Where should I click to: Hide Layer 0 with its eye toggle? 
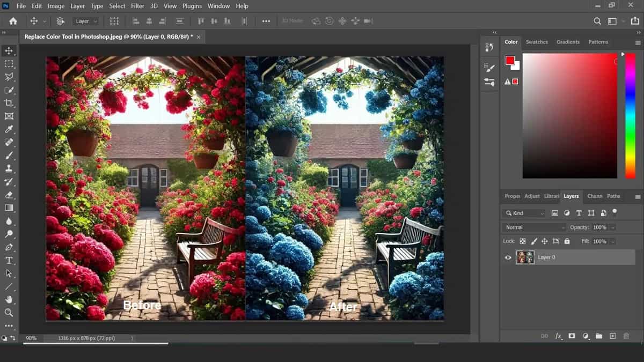[508, 257]
